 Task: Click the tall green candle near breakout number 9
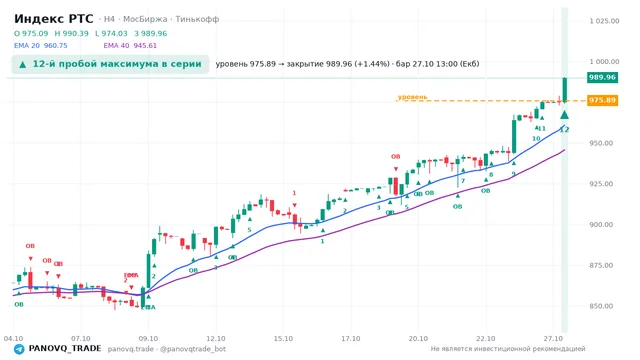[514, 136]
